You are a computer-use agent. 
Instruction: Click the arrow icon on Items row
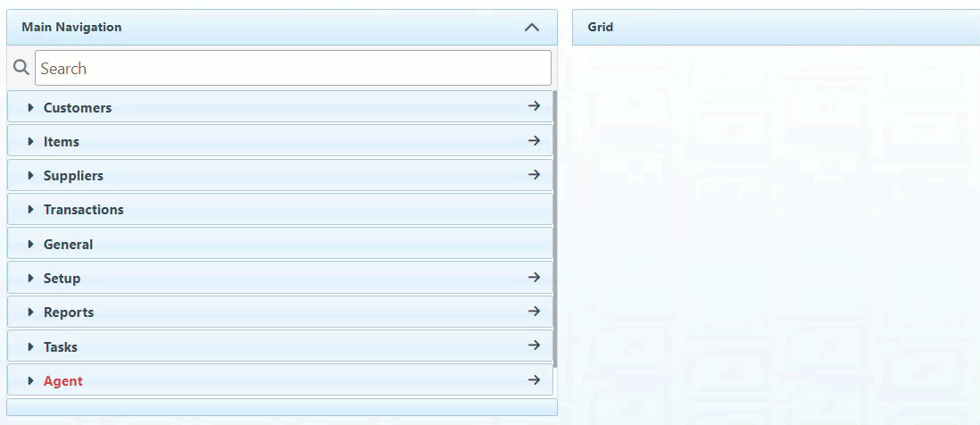pos(534,141)
